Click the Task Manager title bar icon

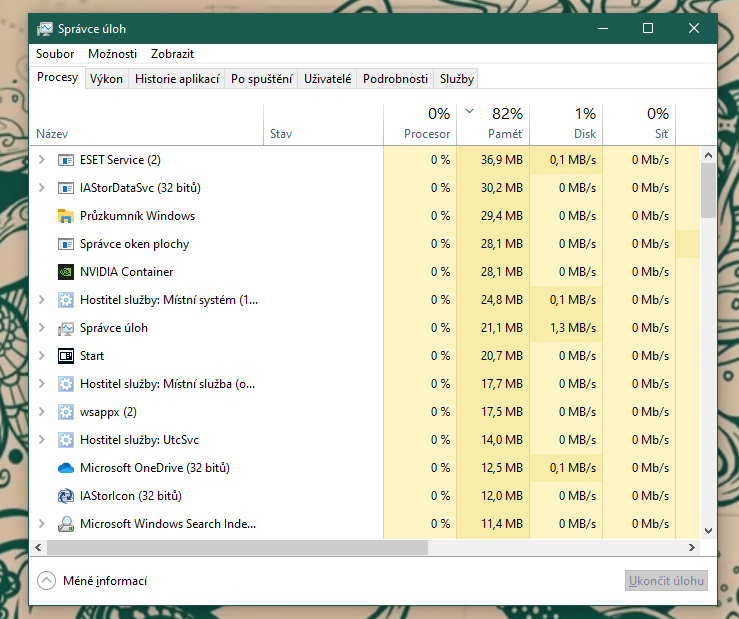(45, 29)
